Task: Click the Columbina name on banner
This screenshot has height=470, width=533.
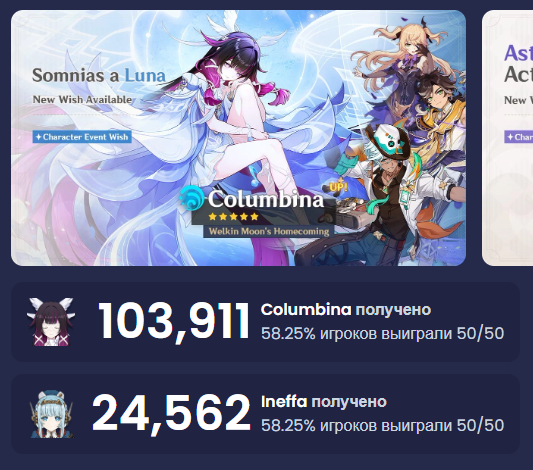Action: [x=265, y=199]
